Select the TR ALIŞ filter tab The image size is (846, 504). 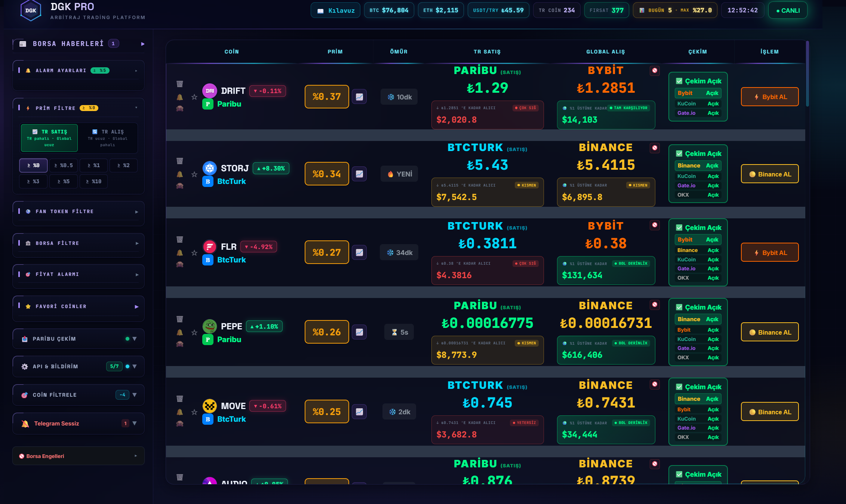[x=108, y=138]
